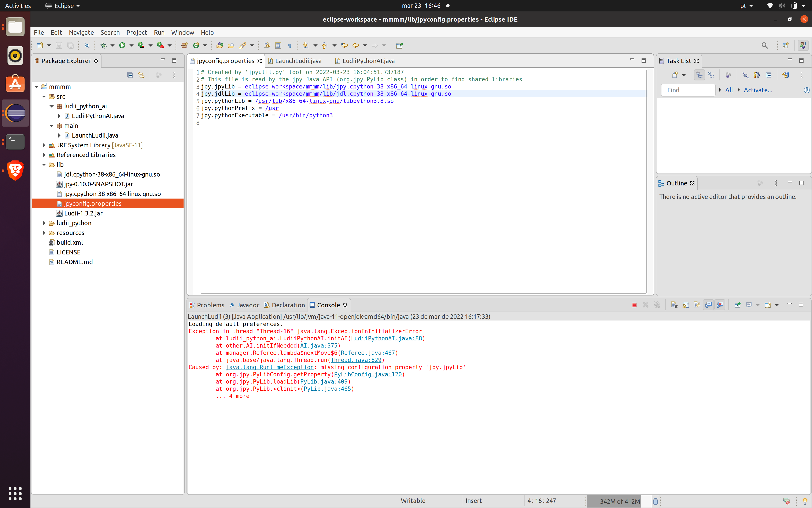
Task: Expand the JRE System Library node
Action: point(44,145)
